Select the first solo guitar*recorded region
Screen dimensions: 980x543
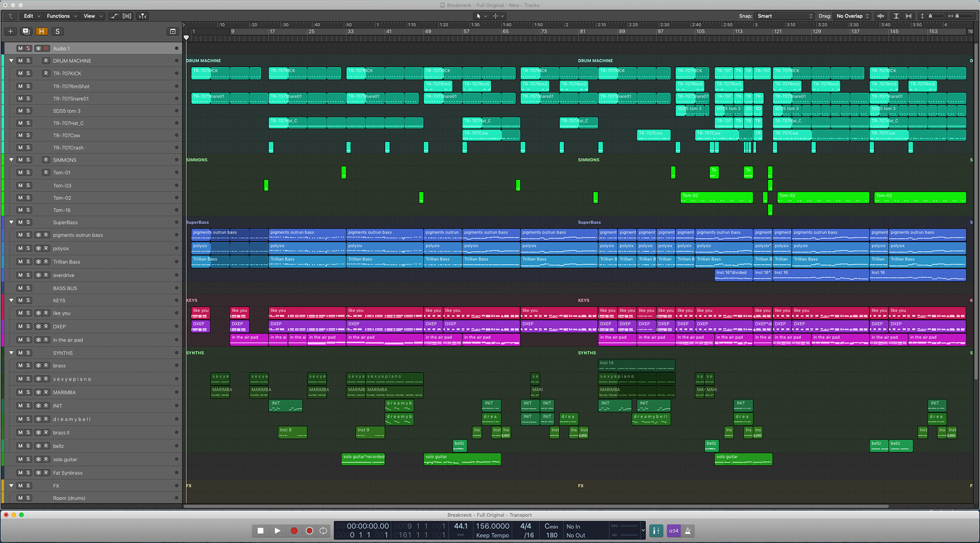point(363,459)
